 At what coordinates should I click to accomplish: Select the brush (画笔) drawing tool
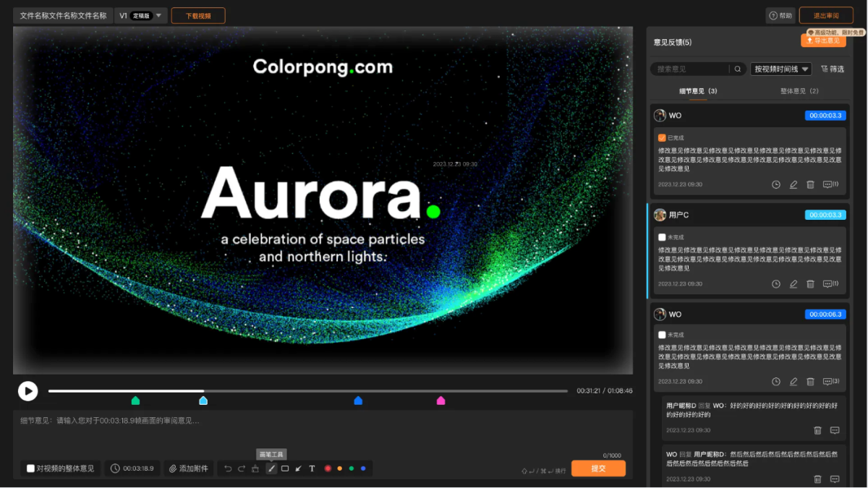[272, 468]
